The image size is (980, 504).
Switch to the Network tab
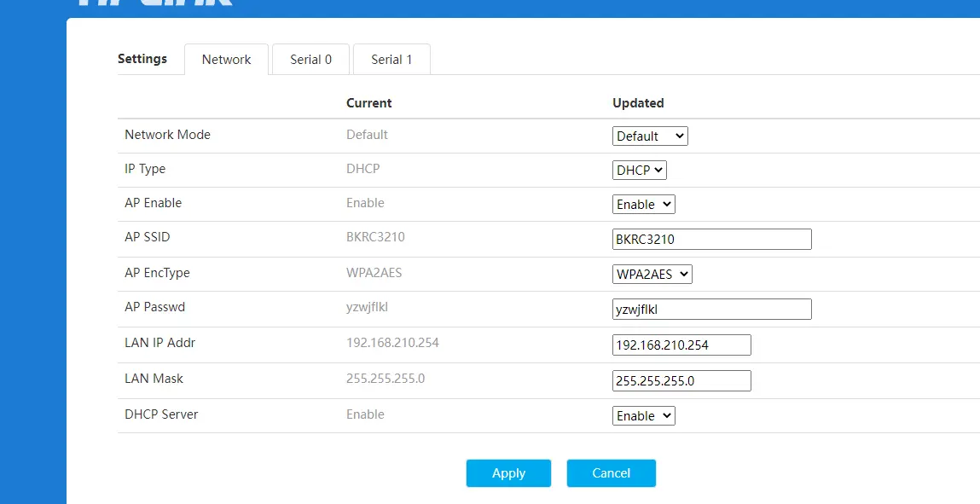(x=226, y=60)
